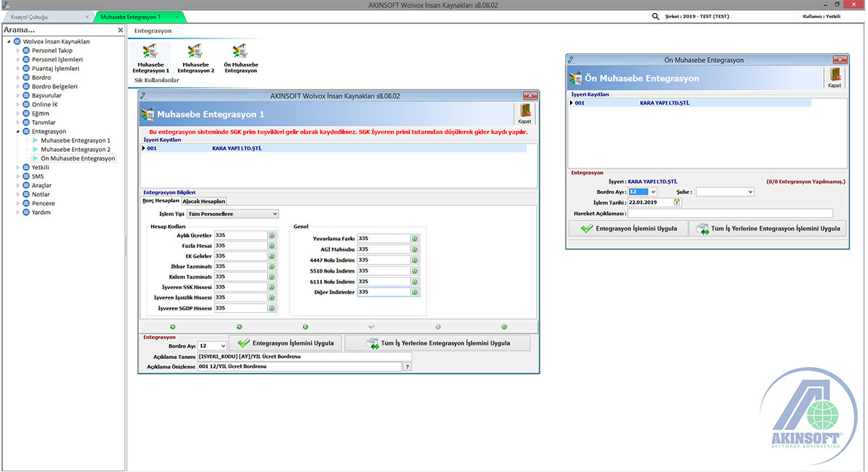Viewport: 868px width, 472px height.
Task: Select Ön Muhasebe Entegrasyon in the tree
Action: click(78, 158)
